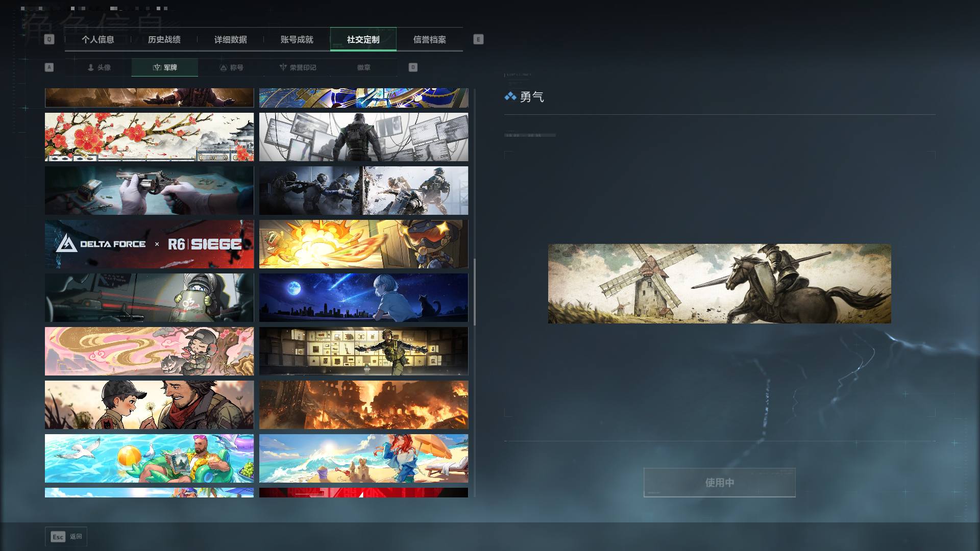Pick the chibi helmet soldier banner
The height and width of the screenshot is (551, 980).
point(149,297)
